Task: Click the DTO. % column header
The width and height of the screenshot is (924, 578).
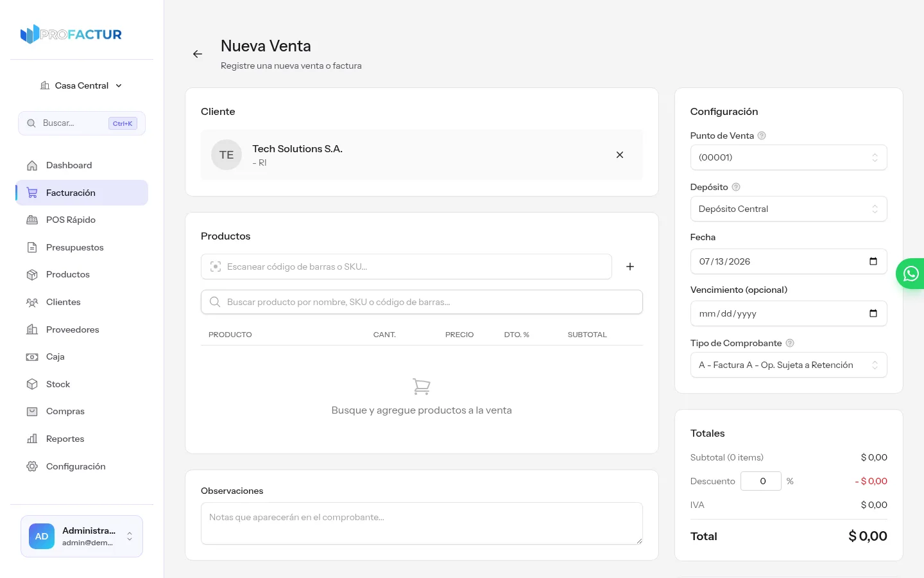Action: (517, 335)
